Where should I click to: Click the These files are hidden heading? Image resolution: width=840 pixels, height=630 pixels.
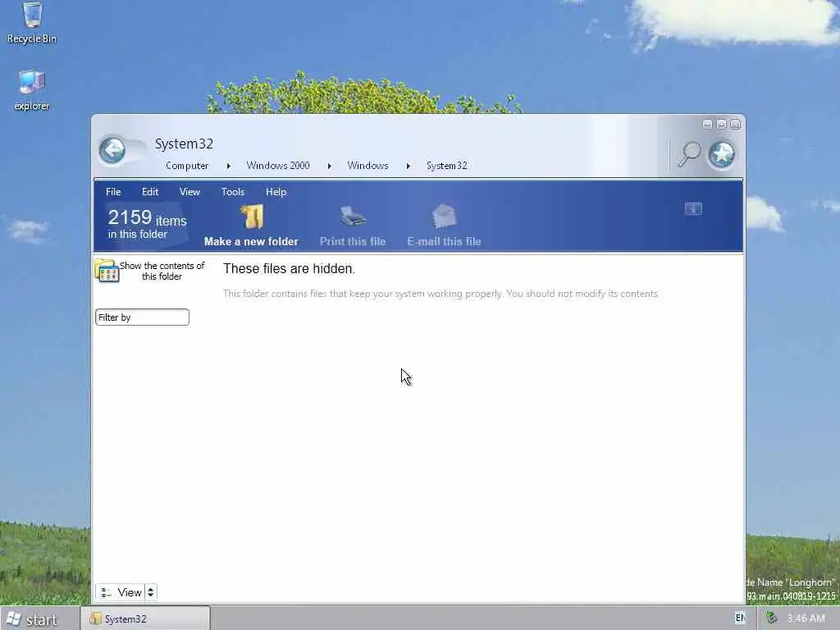click(290, 268)
